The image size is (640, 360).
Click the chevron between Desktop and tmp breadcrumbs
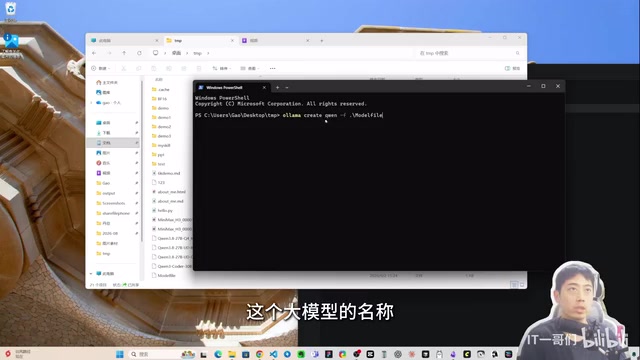187,53
